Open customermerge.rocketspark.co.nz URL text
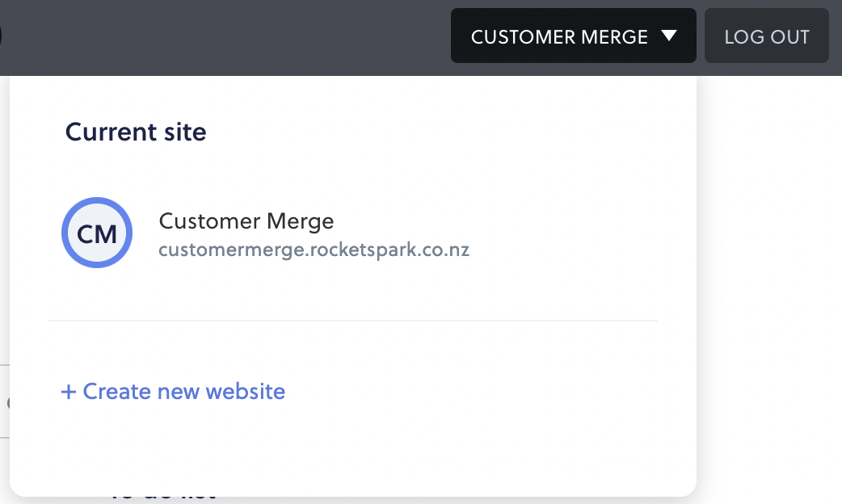This screenshot has height=504, width=842. tap(314, 250)
